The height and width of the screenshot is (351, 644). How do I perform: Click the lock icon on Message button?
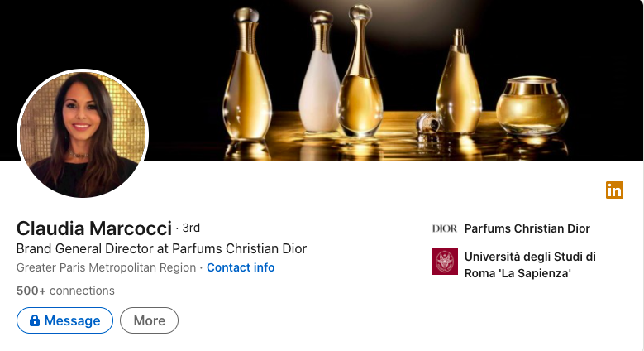click(35, 320)
